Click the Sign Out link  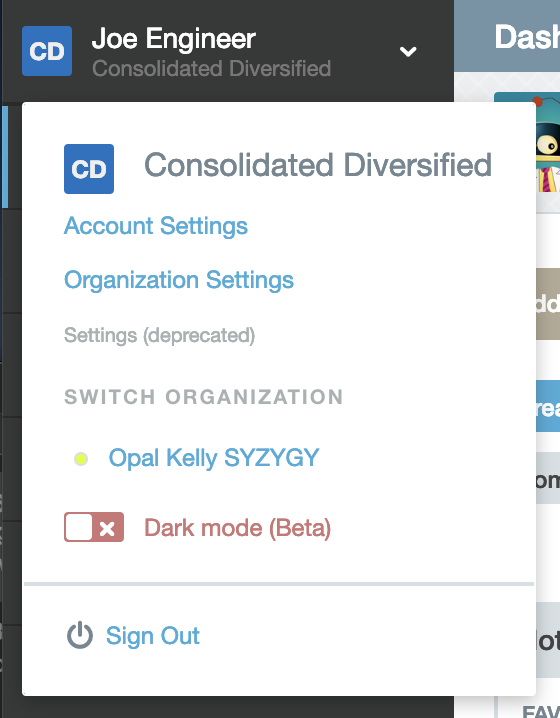[152, 636]
